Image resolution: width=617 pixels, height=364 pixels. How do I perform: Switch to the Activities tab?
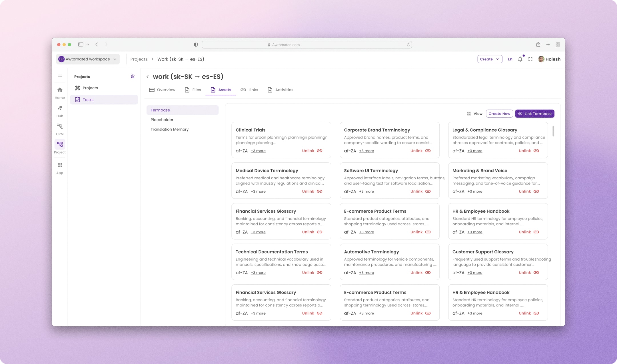281,90
